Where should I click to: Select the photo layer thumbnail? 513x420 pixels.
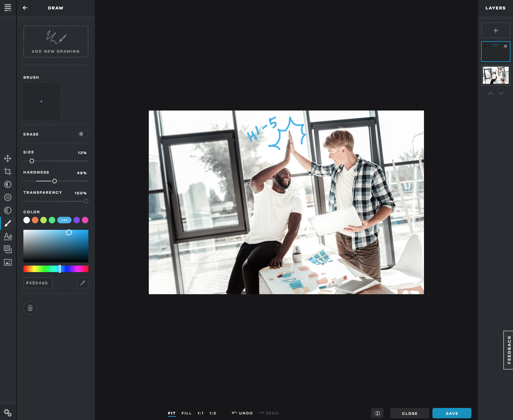point(495,75)
